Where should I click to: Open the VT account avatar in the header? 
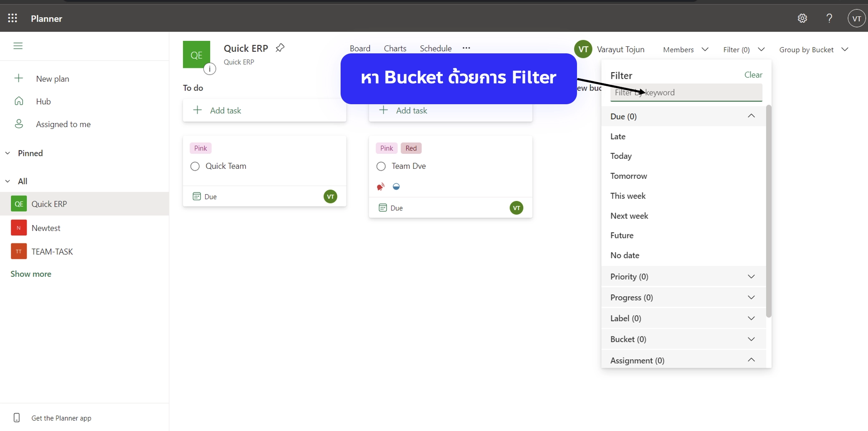856,19
